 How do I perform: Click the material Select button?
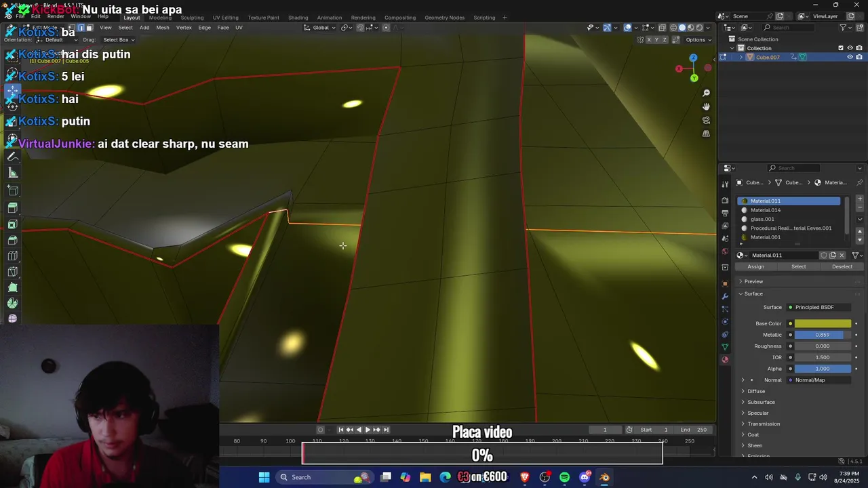click(x=799, y=266)
